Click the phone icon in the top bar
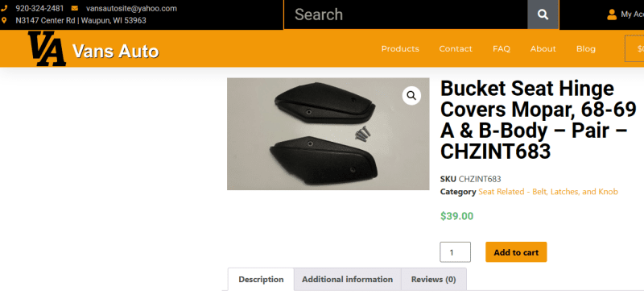Screen dimensions: 644x299 (4, 8)
